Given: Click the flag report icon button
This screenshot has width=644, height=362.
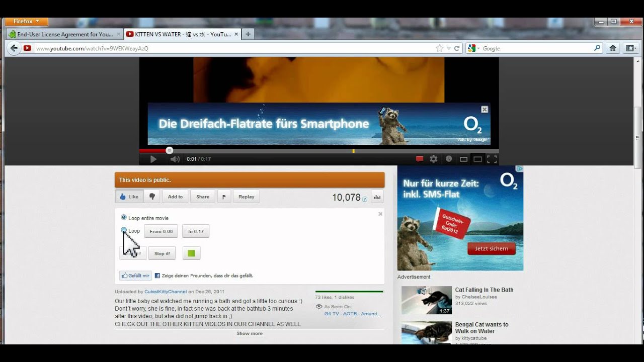Looking at the screenshot, I should click(224, 197).
